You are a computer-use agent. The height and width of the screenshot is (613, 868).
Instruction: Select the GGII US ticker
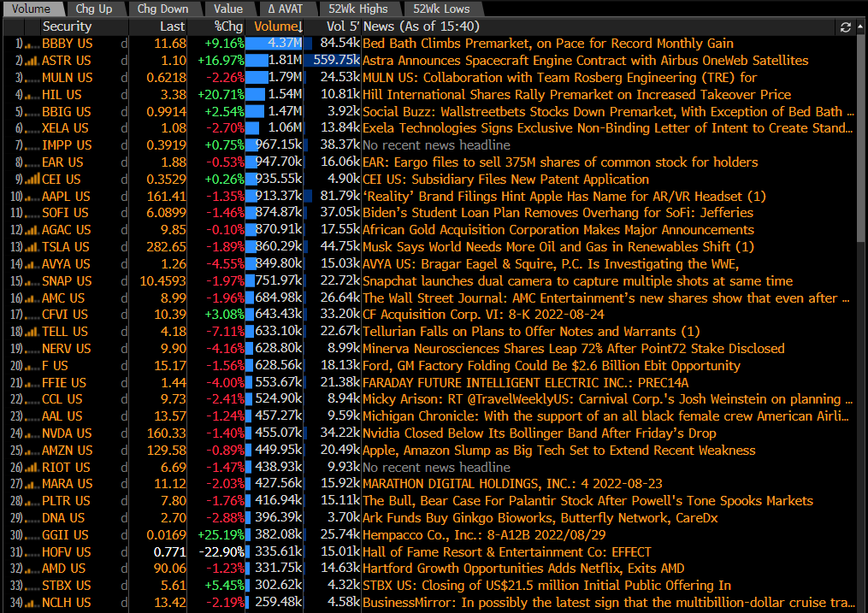tap(65, 535)
